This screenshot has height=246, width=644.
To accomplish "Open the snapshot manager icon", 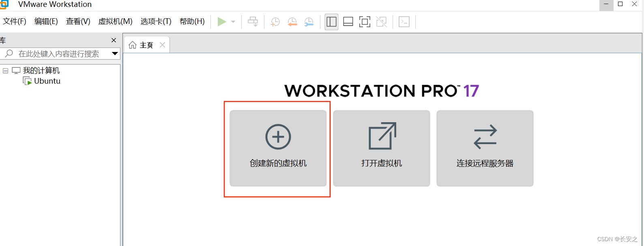I will coord(309,22).
